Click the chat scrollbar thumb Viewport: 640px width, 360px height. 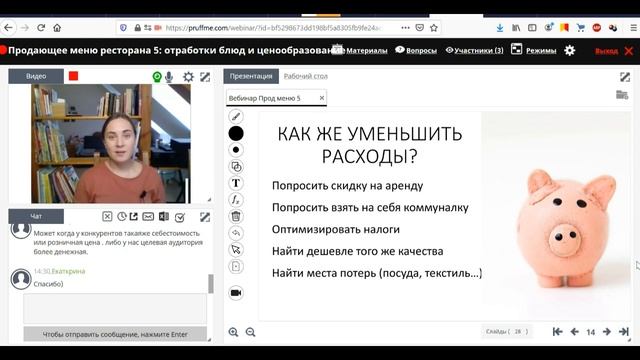pyautogui.click(x=211, y=284)
